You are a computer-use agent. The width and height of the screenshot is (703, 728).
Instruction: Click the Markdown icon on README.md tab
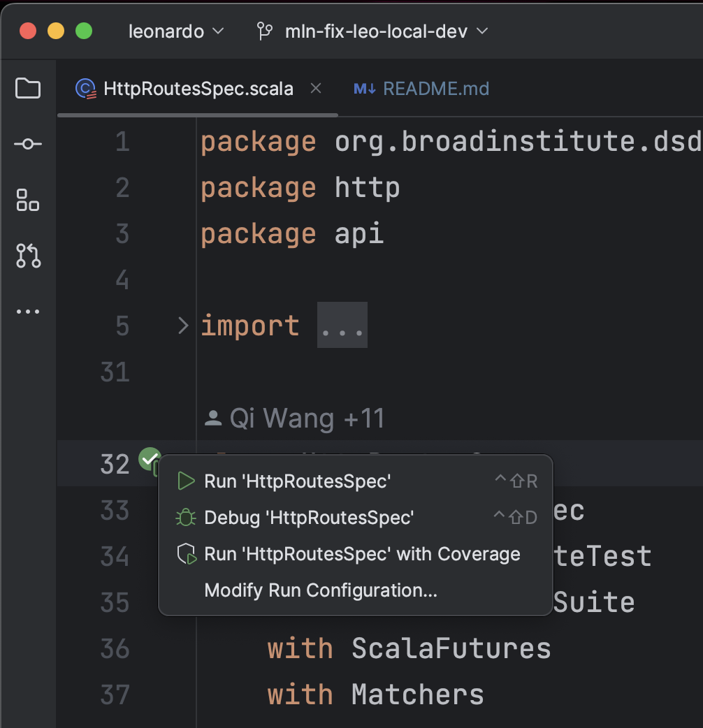point(365,89)
